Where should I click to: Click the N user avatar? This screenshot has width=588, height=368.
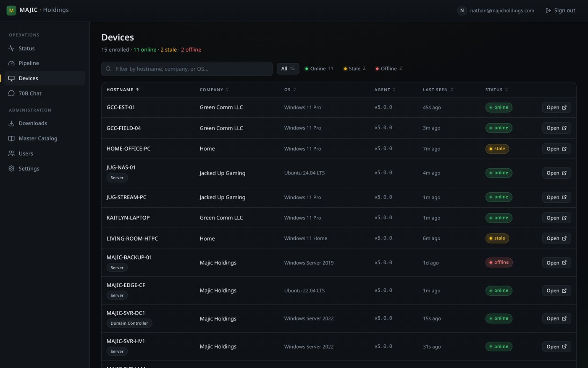click(462, 11)
